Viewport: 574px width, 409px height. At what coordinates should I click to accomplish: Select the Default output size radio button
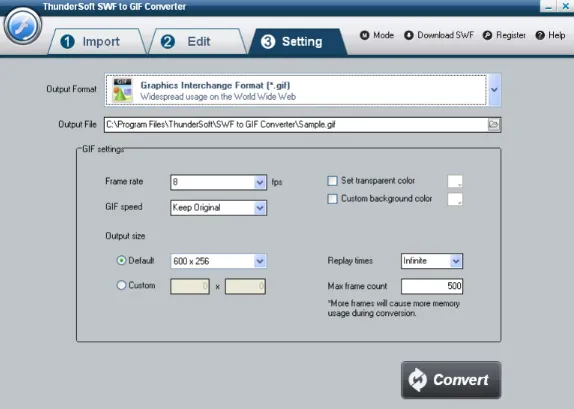click(121, 260)
